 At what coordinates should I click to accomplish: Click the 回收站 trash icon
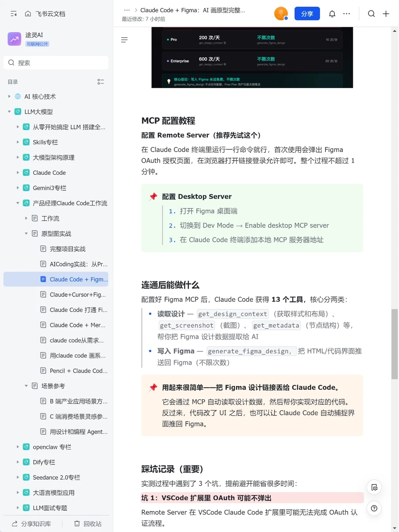(x=77, y=524)
